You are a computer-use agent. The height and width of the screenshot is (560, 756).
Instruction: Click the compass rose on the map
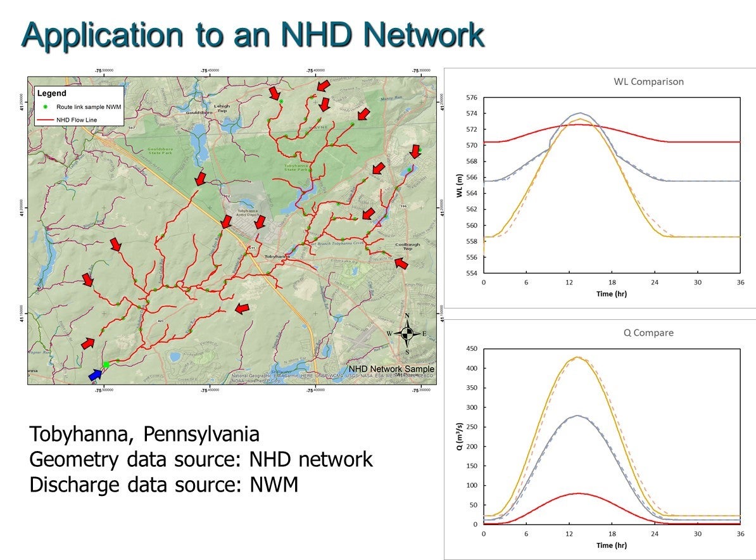[407, 333]
